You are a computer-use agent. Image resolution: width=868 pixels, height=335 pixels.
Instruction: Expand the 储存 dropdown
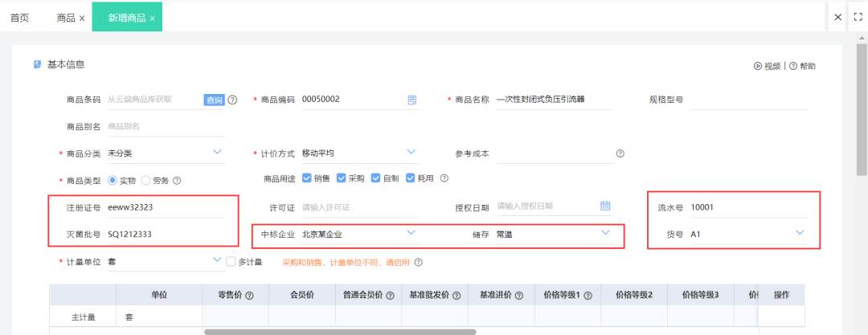[606, 232]
